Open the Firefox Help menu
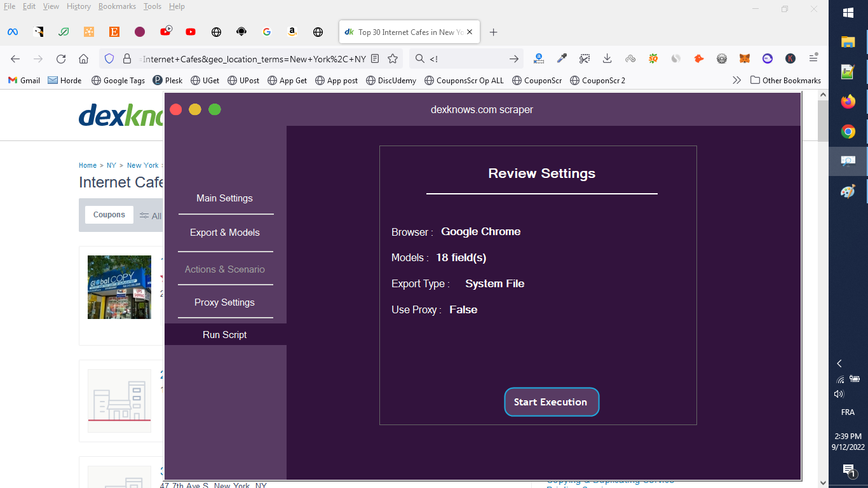 pyautogui.click(x=177, y=6)
